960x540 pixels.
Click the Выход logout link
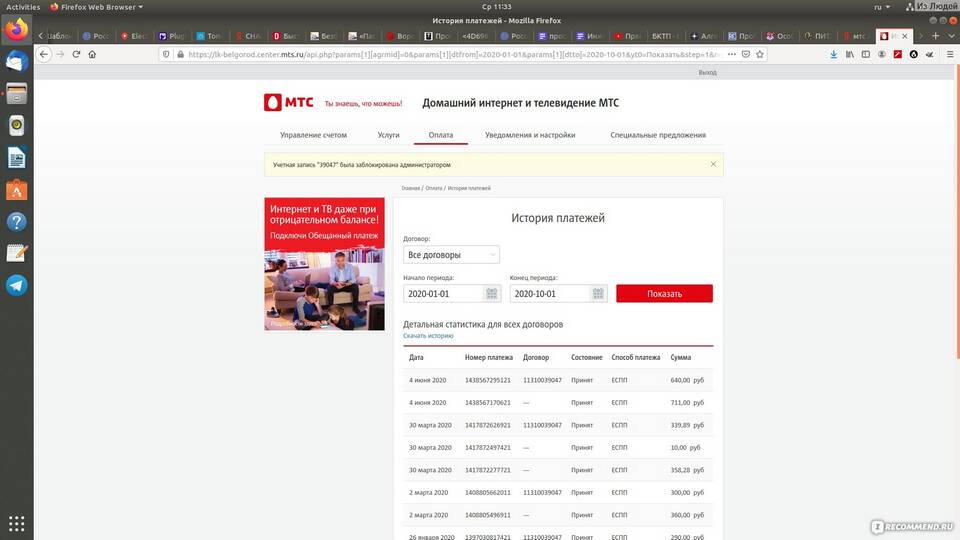tap(707, 72)
